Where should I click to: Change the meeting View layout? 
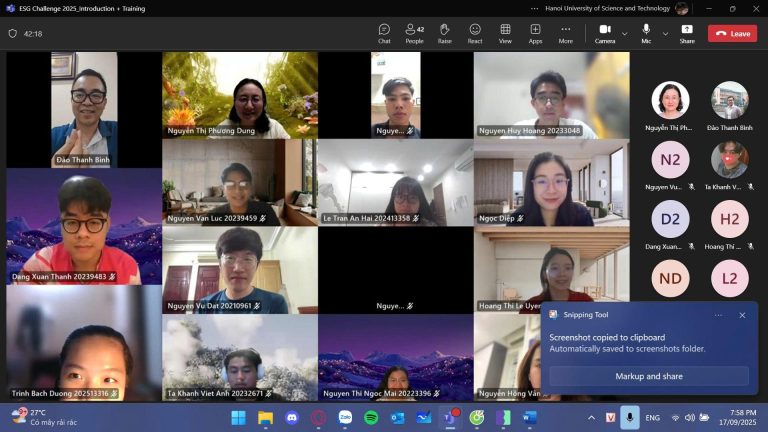tap(505, 34)
